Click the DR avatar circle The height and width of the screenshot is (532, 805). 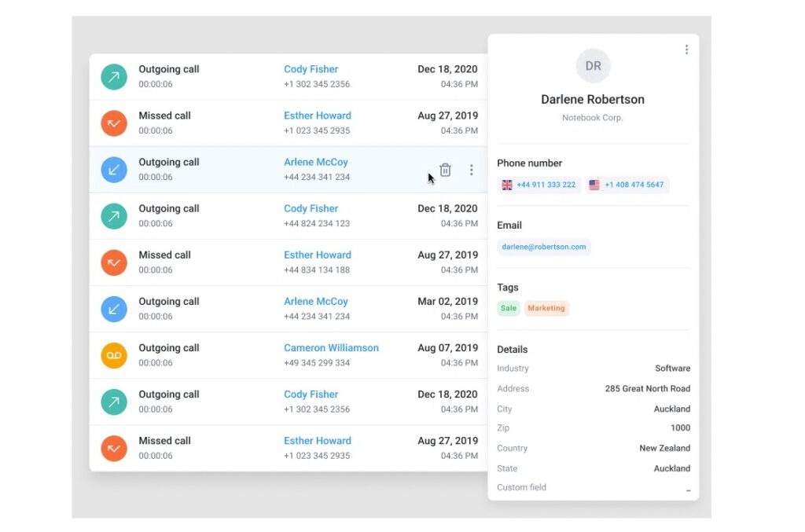(x=594, y=66)
